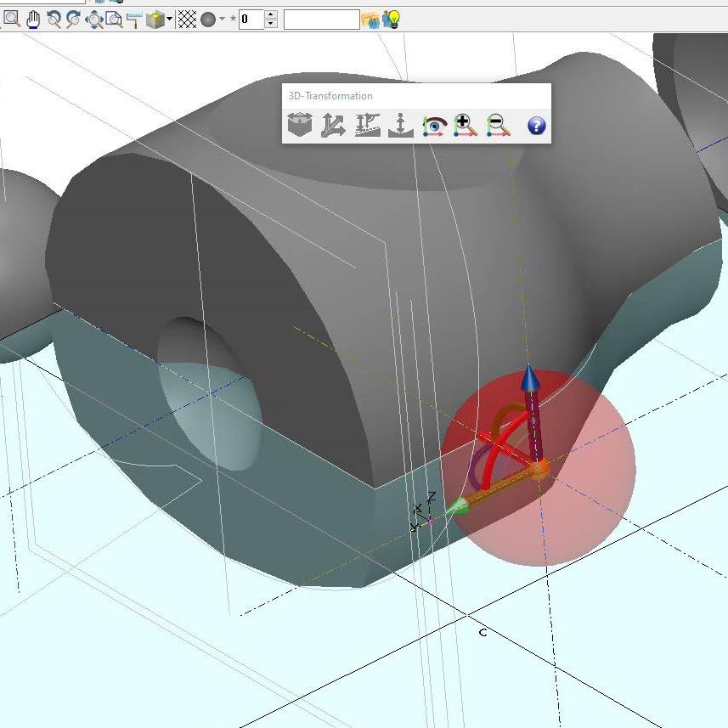728x728 pixels.
Task: Open help via the blue question mark
Action: click(x=536, y=126)
